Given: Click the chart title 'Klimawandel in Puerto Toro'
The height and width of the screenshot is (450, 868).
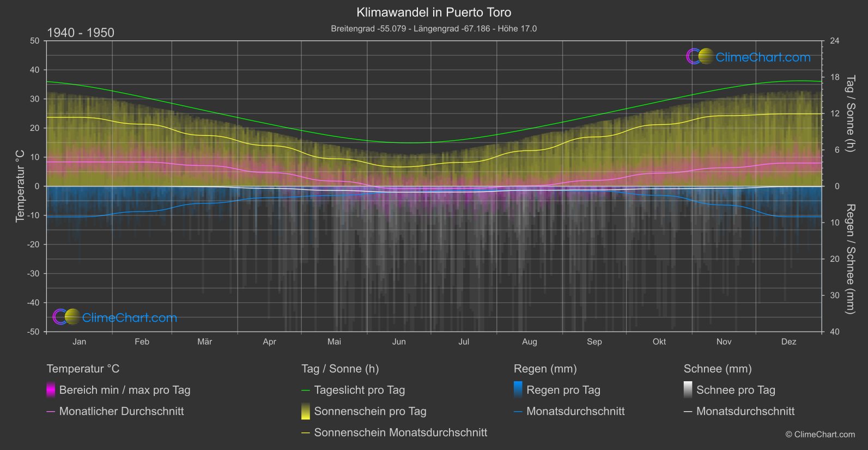Looking at the screenshot, I should (x=434, y=12).
